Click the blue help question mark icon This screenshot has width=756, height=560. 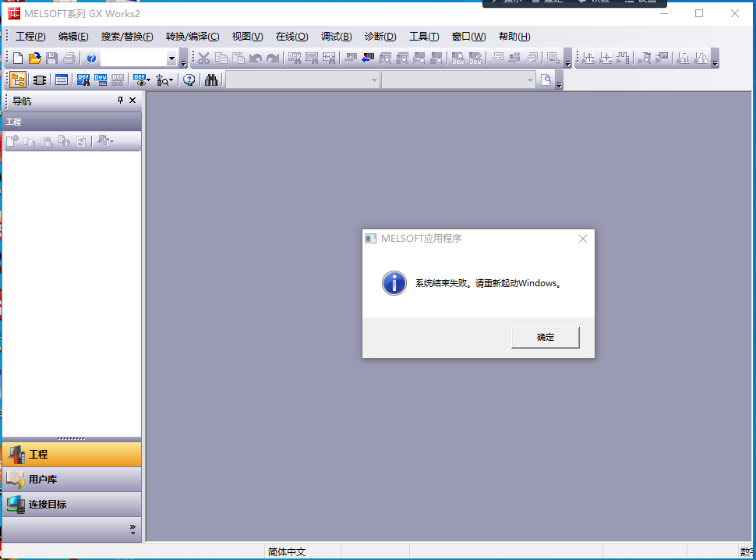pyautogui.click(x=91, y=58)
